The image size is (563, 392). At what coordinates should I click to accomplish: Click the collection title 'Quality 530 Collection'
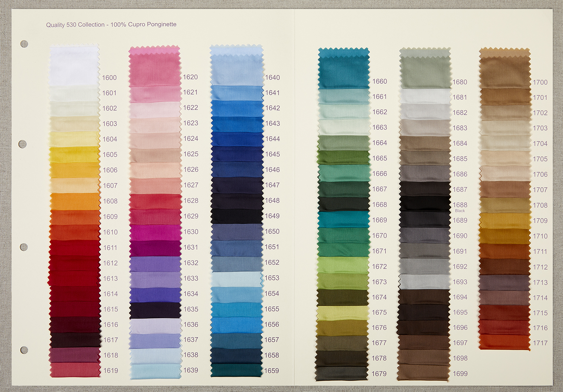click(75, 25)
